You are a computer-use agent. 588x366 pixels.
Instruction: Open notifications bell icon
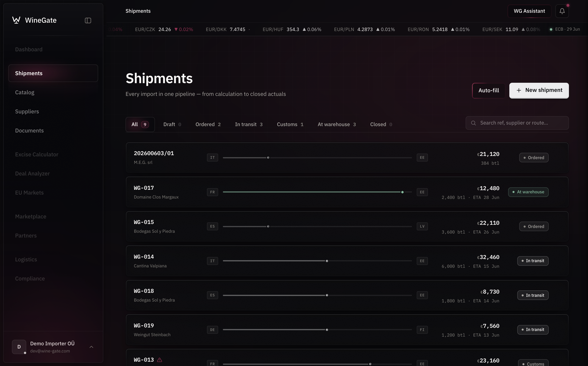coord(562,11)
